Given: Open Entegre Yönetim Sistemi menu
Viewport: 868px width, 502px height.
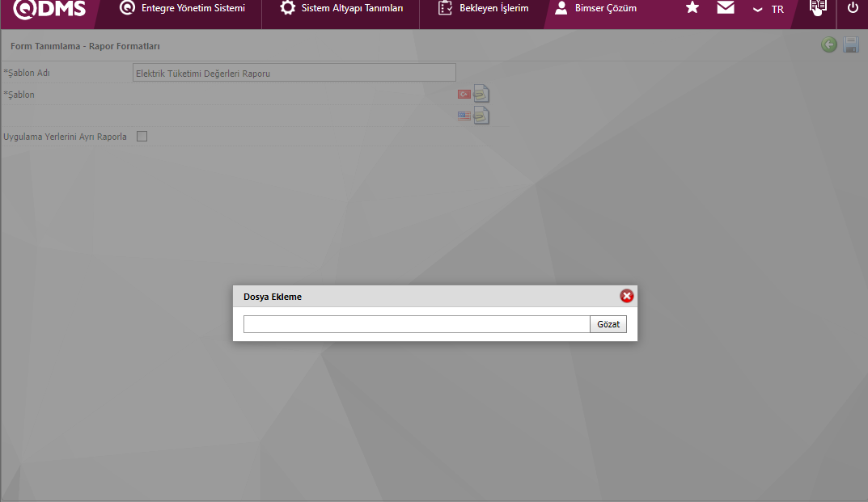Looking at the screenshot, I should click(x=182, y=8).
